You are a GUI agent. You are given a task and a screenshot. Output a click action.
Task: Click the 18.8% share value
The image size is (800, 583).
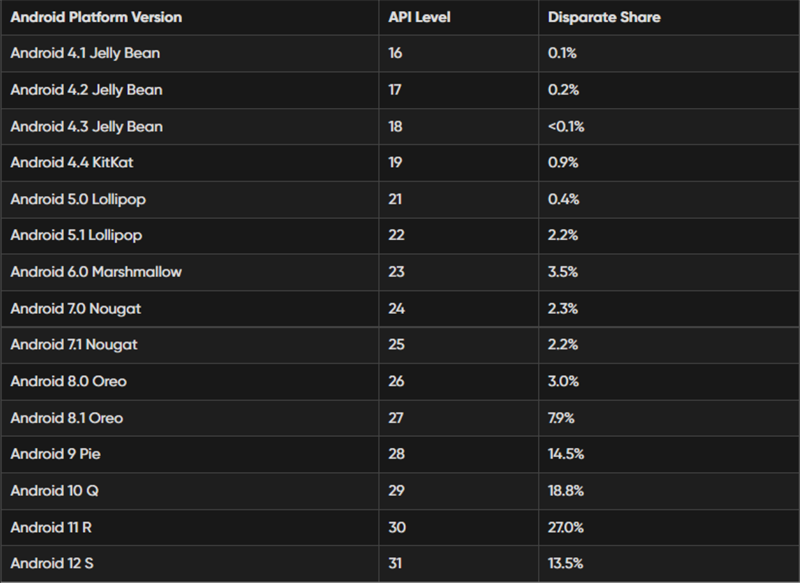click(x=566, y=491)
